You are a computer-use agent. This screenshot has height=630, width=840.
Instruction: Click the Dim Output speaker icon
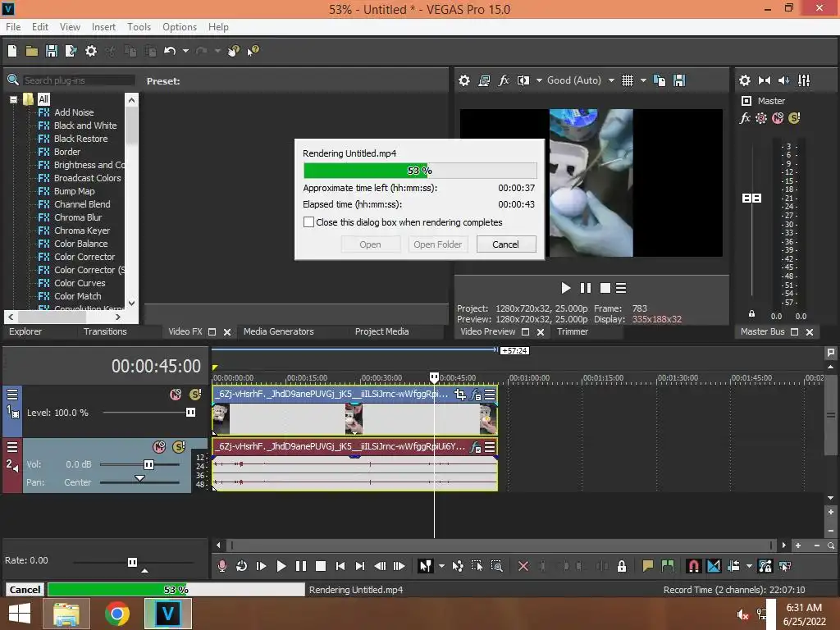tap(783, 80)
